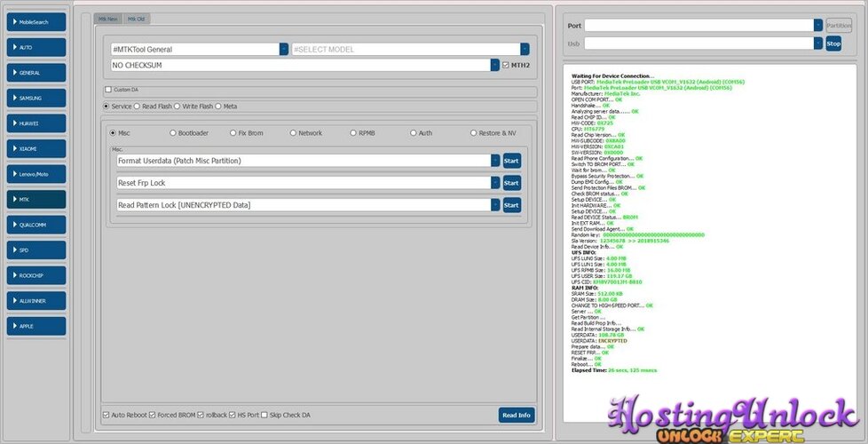Select the Network radio option
868x444 pixels.
[x=293, y=133]
